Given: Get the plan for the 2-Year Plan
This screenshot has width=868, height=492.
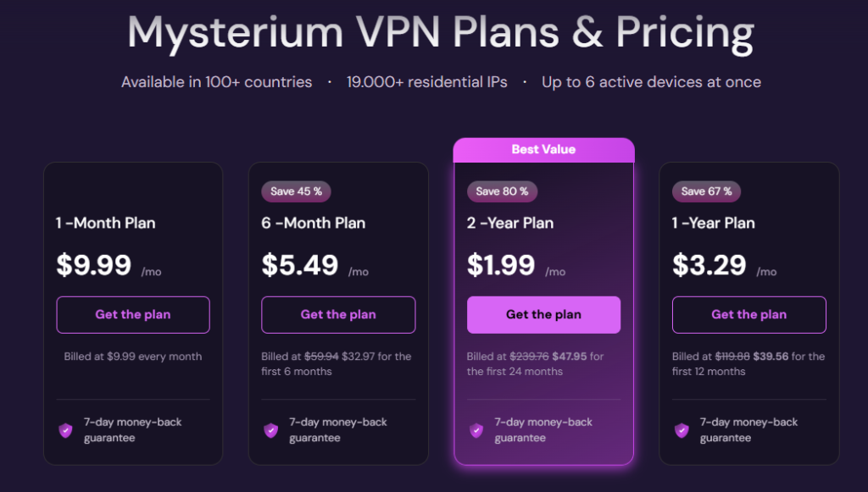Looking at the screenshot, I should pyautogui.click(x=543, y=314).
